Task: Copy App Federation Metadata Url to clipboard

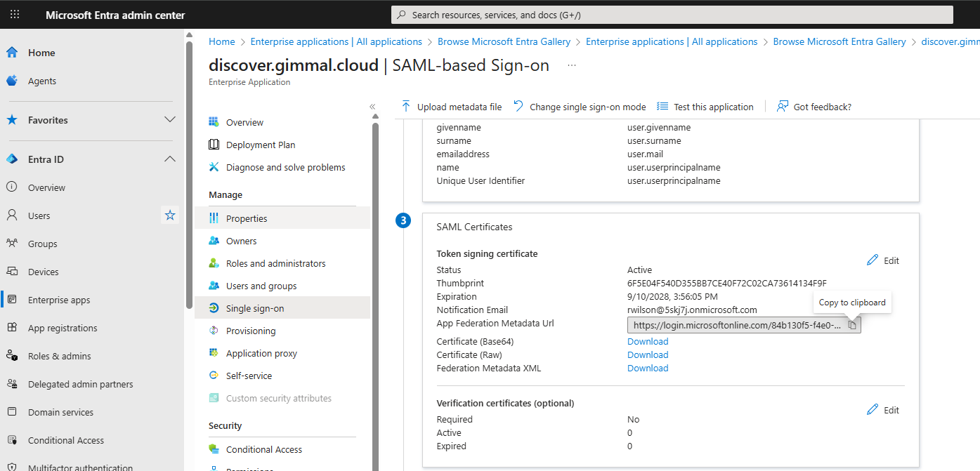Action: 852,325
